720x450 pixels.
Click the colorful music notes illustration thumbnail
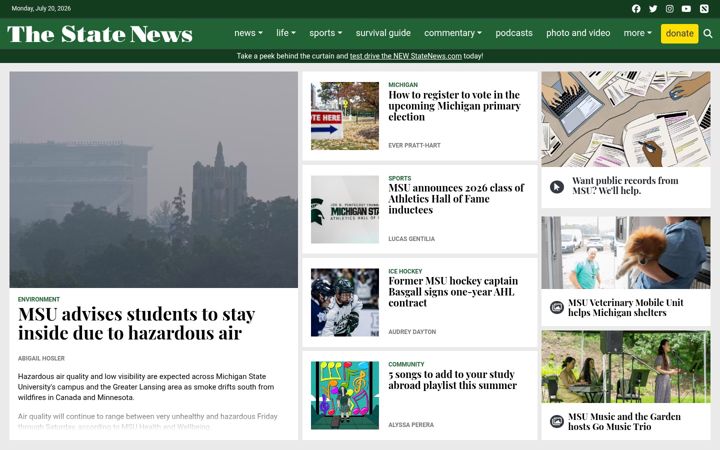click(x=345, y=395)
